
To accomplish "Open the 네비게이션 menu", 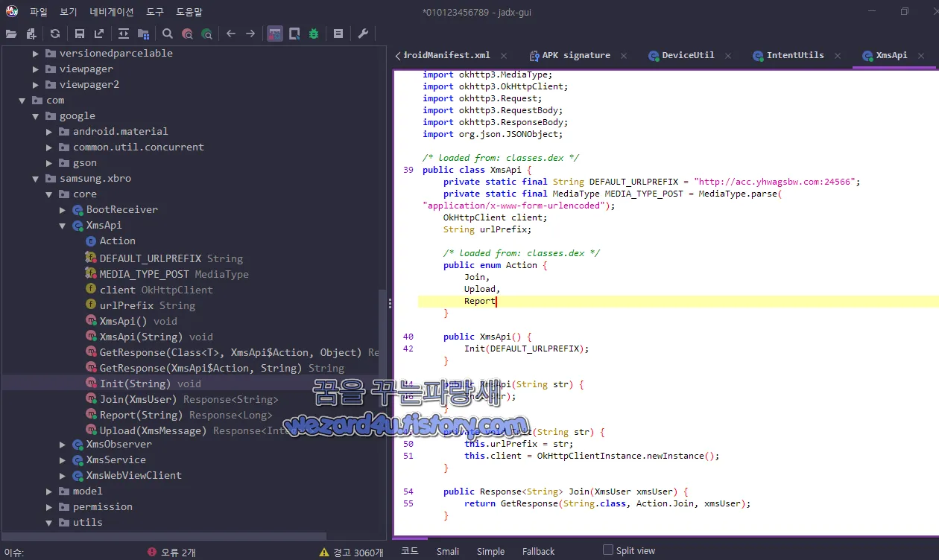I will point(112,12).
